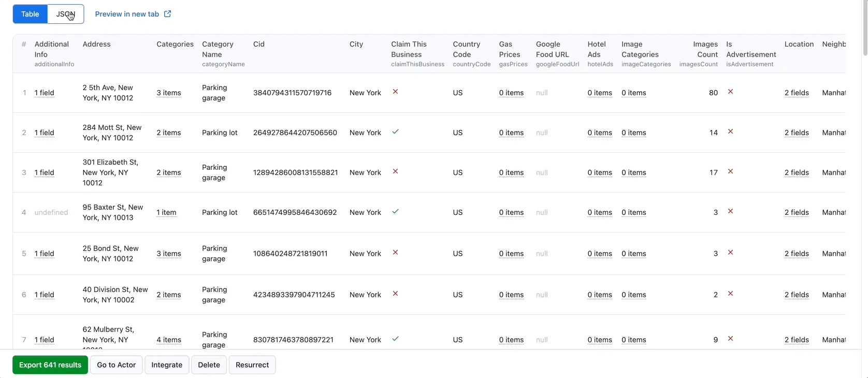This screenshot has height=378, width=868.
Task: Click Claim This Business red cross in 2 5th Ave row
Action: [x=395, y=92]
